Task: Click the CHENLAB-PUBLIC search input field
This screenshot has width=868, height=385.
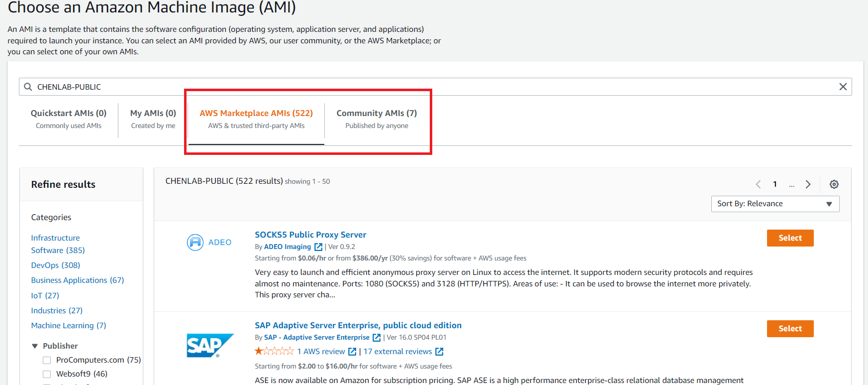Action: (x=435, y=87)
